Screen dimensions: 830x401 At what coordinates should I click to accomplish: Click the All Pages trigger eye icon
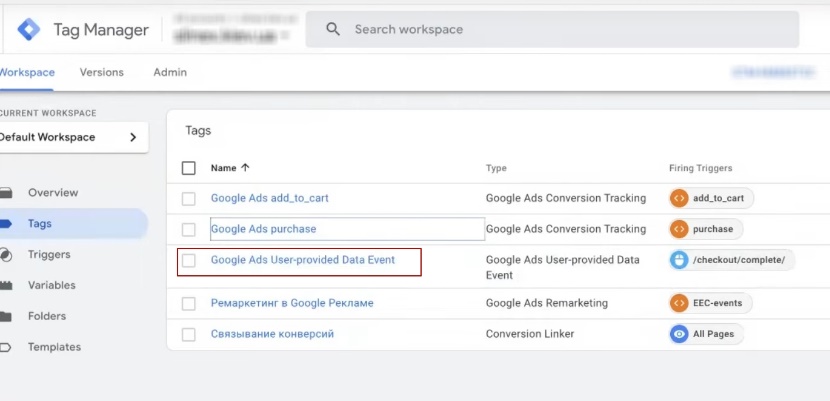(680, 334)
